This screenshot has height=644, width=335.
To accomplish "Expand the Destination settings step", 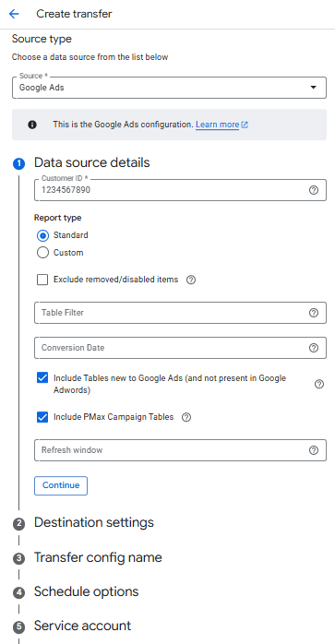I will tap(94, 522).
